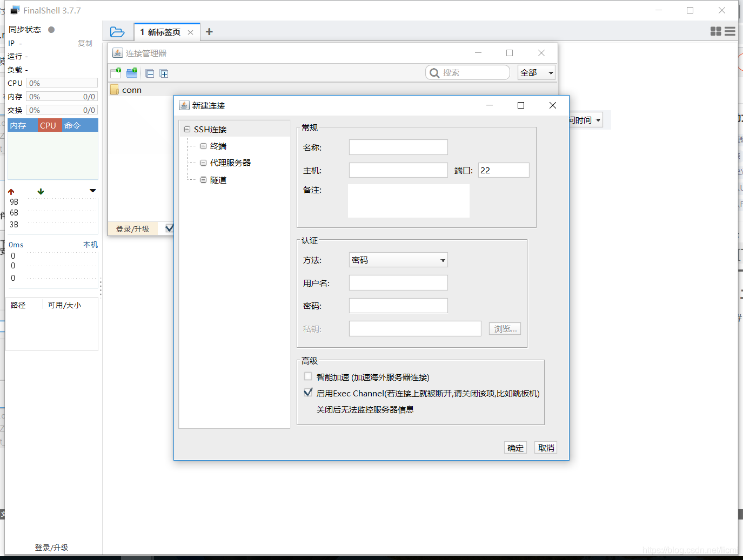Image resolution: width=743 pixels, height=560 pixels.
Task: Click 本机 link in latency panel
Action: pos(90,245)
